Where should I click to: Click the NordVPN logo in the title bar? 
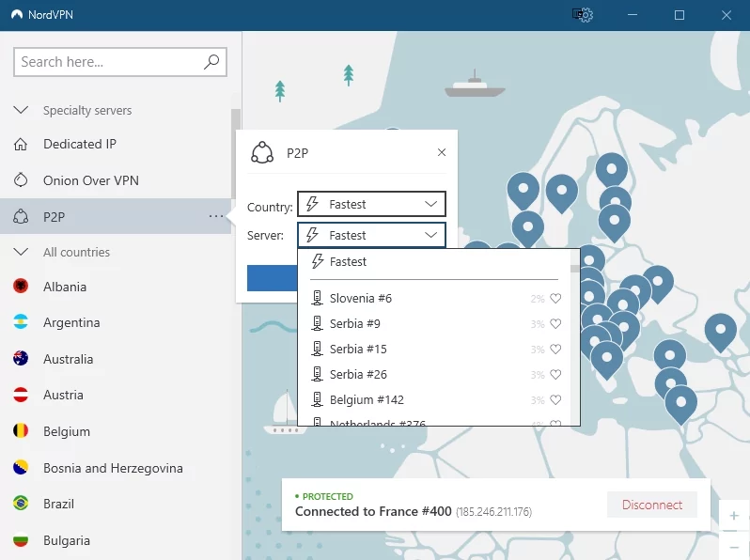click(17, 14)
